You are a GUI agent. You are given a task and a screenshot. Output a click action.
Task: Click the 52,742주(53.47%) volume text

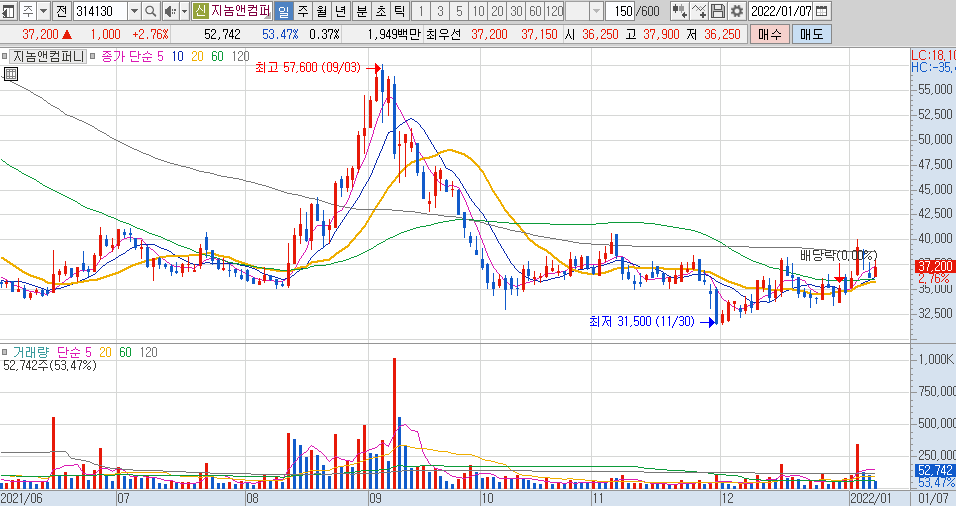[49, 365]
